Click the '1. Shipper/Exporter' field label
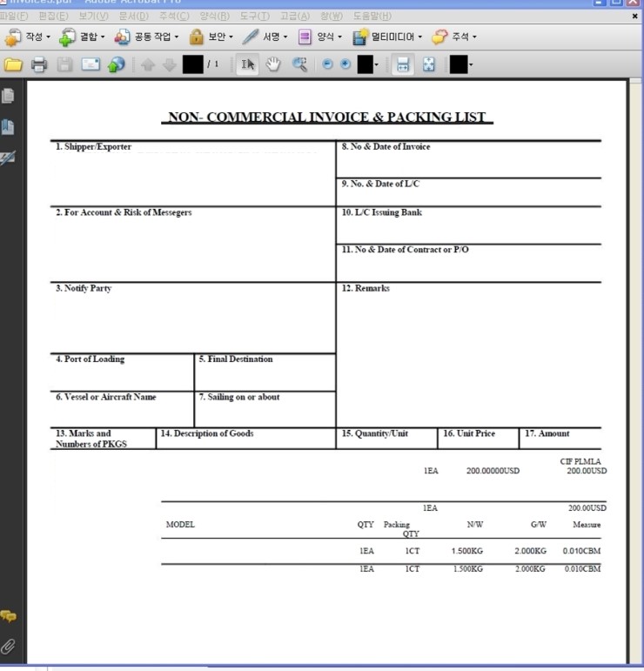 (93, 147)
